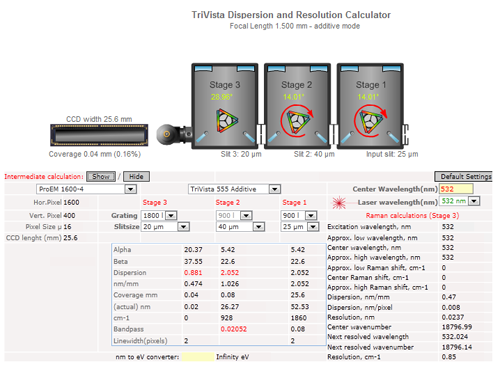Click the Stage 1 cm-1 value 1860
The width and height of the screenshot is (500, 369).
(299, 318)
